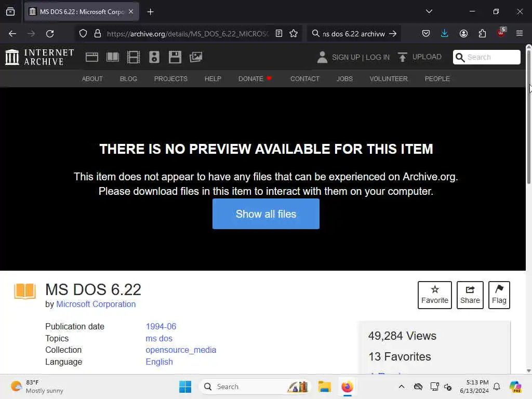
Task: Go back with the browser back arrow
Action: (x=12, y=34)
